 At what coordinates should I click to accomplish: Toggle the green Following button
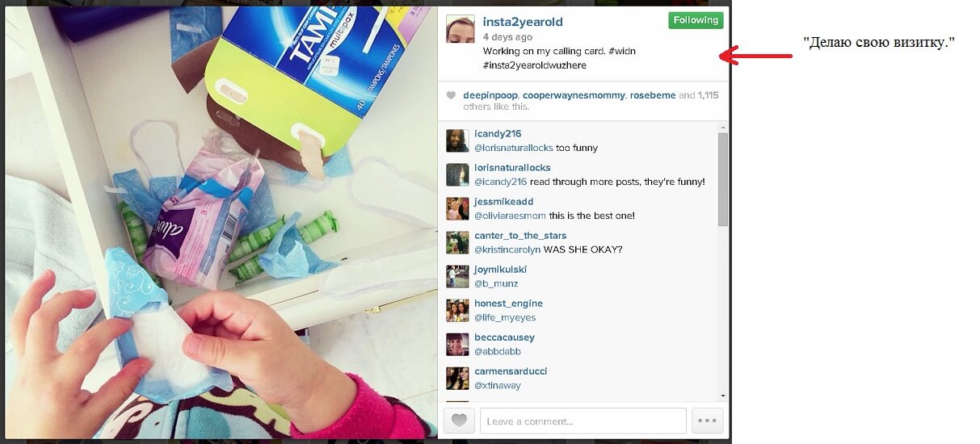point(696,20)
